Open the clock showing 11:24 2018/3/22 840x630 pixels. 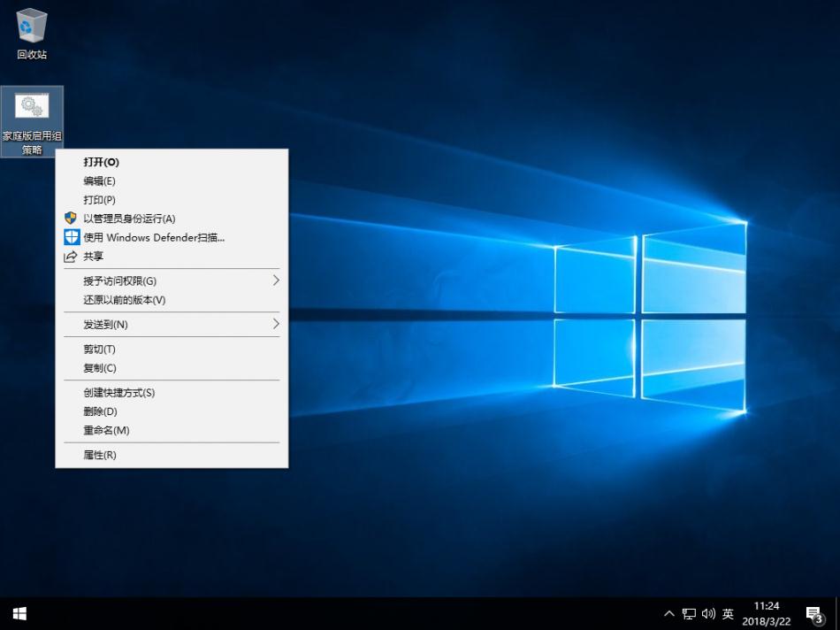767,613
